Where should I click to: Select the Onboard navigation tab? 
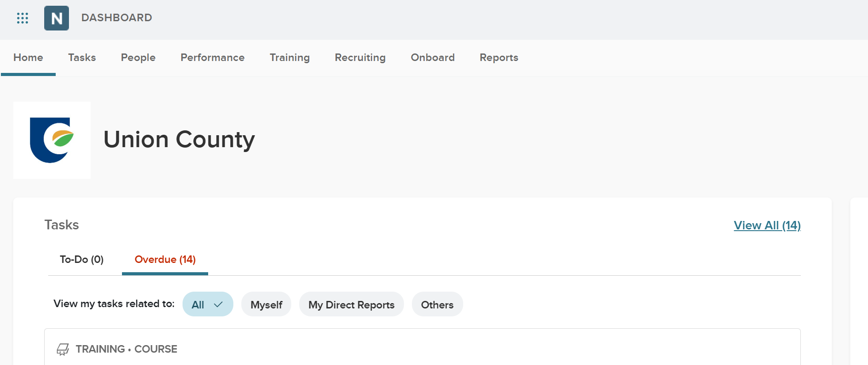(432, 58)
